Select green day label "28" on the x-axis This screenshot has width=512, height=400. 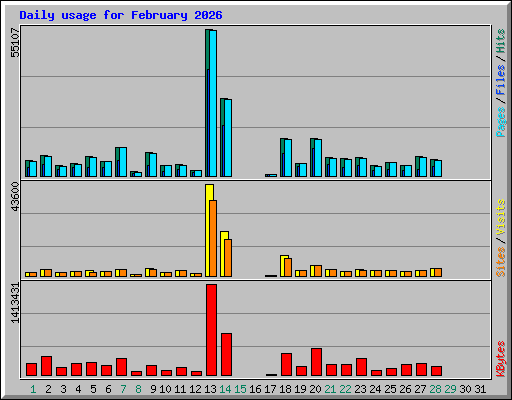coord(435,389)
